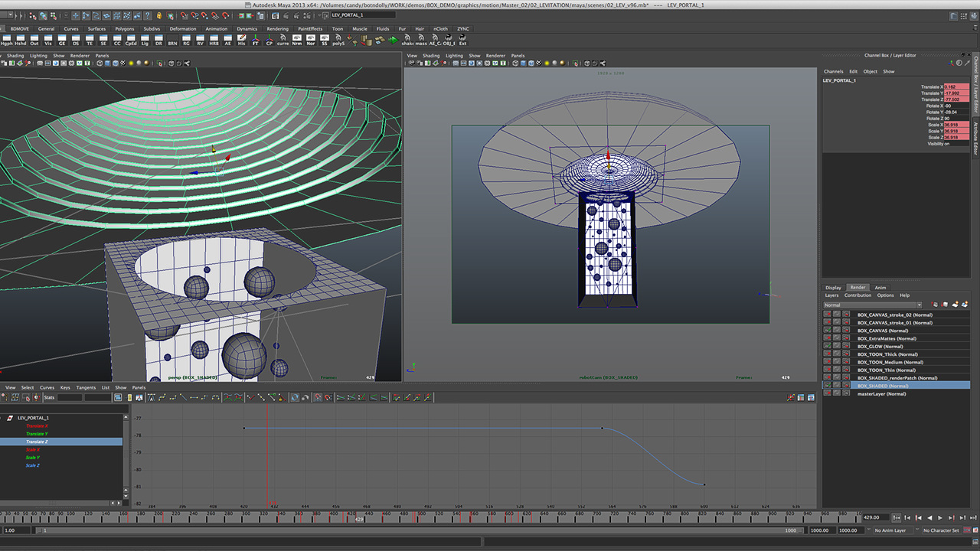
Task: Select the BOX_TOON_Thick render layer
Action: 887,354
